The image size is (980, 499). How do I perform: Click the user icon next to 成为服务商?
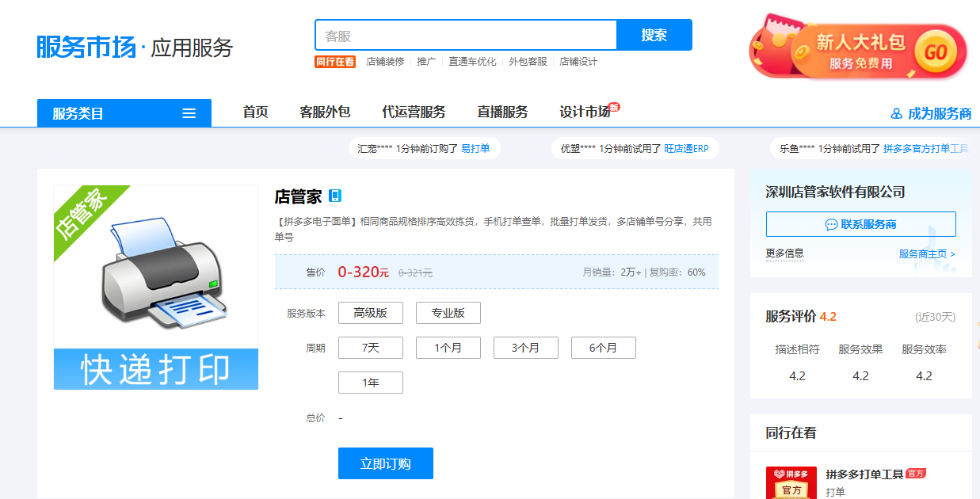(x=896, y=113)
